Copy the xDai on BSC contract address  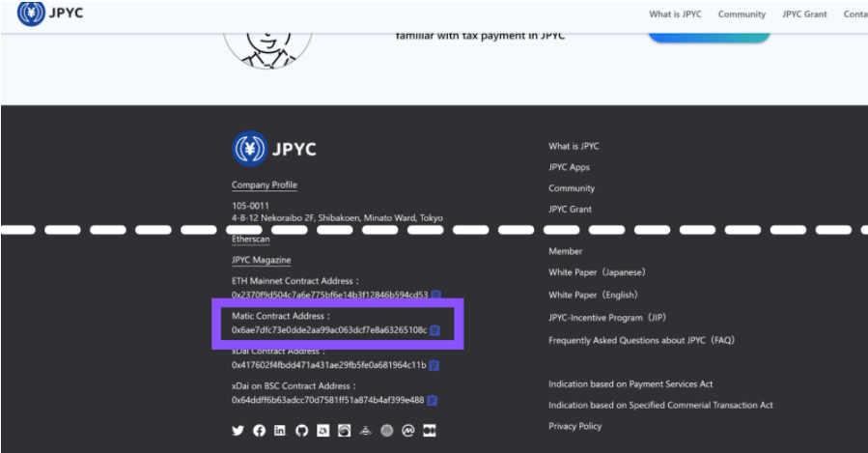point(432,400)
